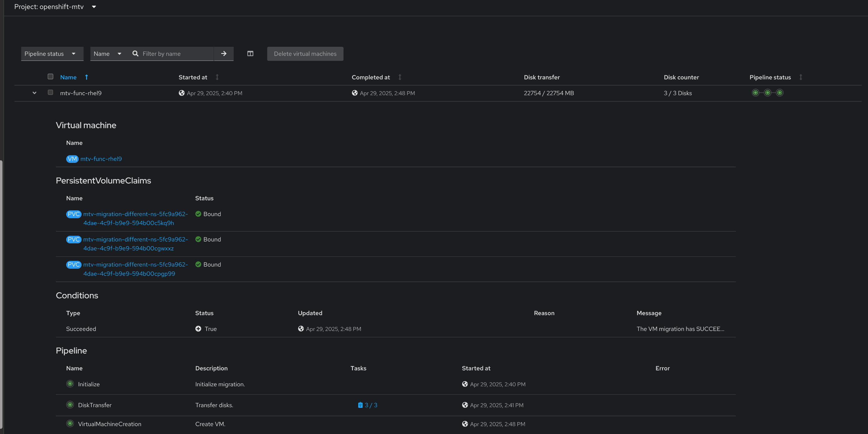Click the VirtualMachineCreation step status icon

point(70,424)
